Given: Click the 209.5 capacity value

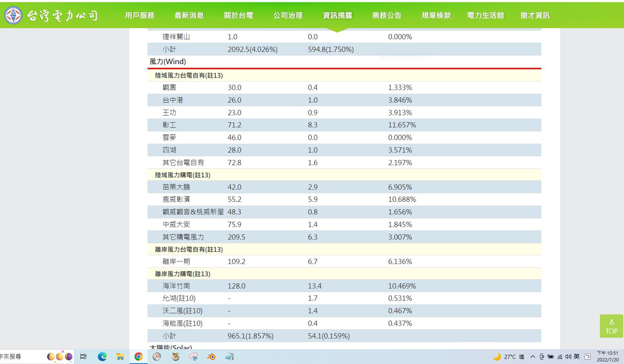Looking at the screenshot, I should [237, 237].
